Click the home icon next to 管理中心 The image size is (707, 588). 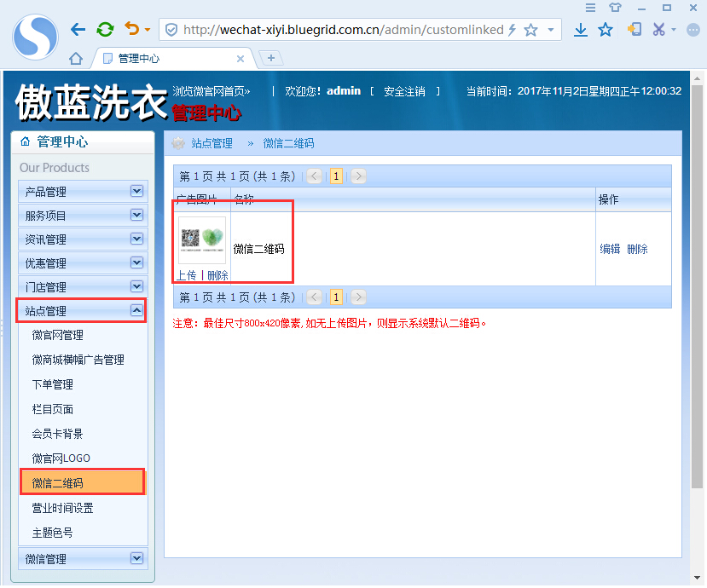(24, 142)
